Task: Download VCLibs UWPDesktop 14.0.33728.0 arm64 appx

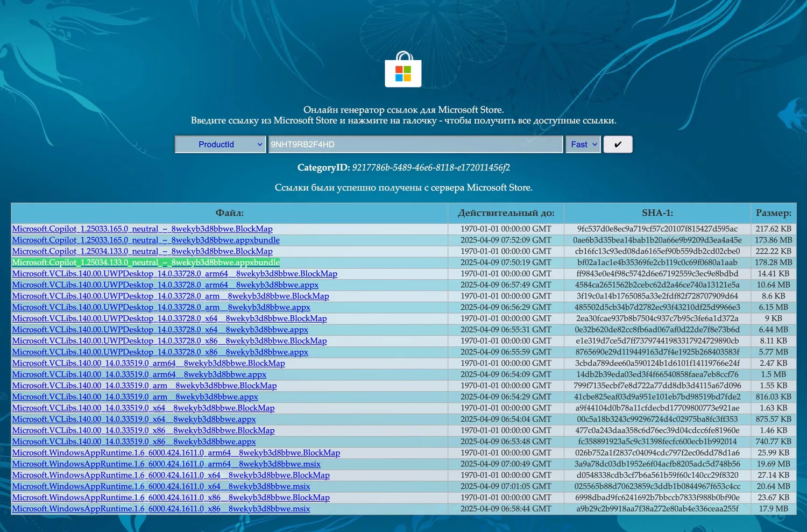Action: click(165, 285)
